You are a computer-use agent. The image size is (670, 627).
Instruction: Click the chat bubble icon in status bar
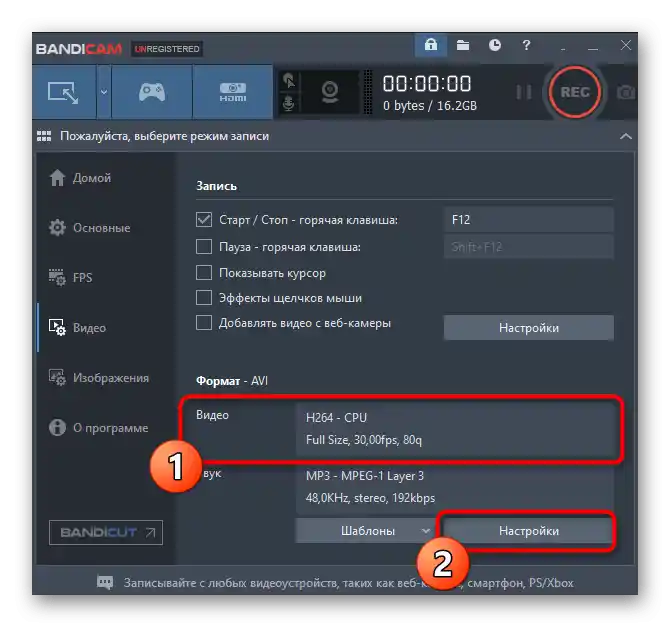(x=105, y=582)
